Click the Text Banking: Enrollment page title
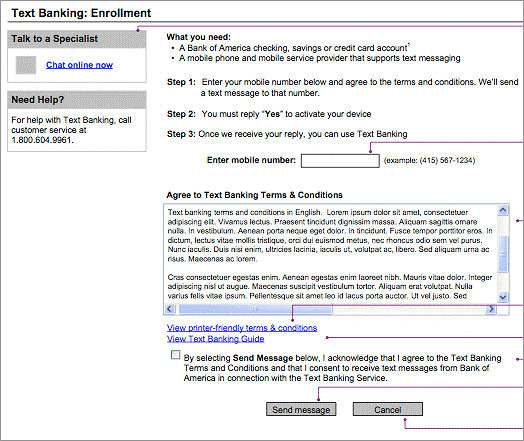 [x=81, y=13]
